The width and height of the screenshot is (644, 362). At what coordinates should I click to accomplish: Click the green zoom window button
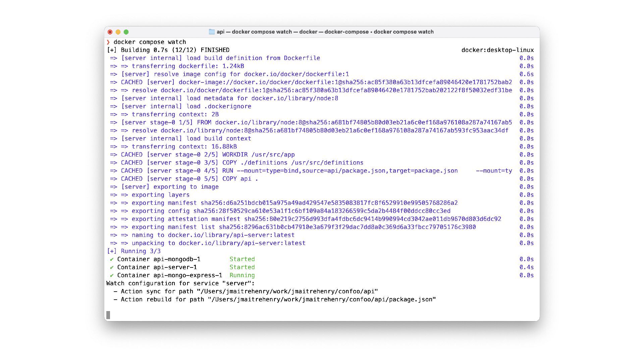point(126,32)
